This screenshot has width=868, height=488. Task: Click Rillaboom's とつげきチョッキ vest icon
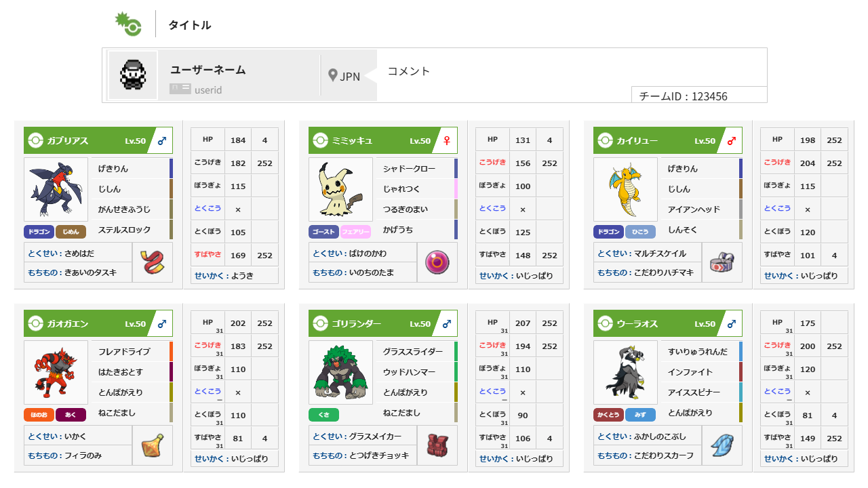point(437,445)
